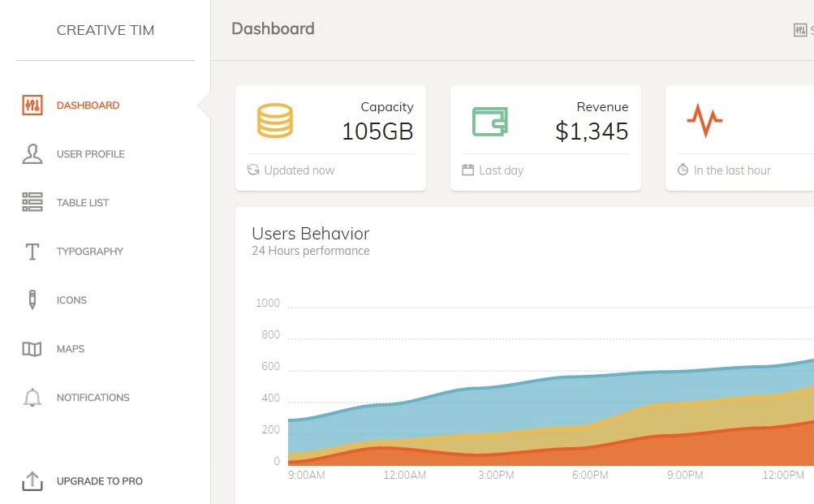Screen dimensions: 814x504
Task: Click the 24 Hours performance subtitle
Action: click(x=311, y=251)
